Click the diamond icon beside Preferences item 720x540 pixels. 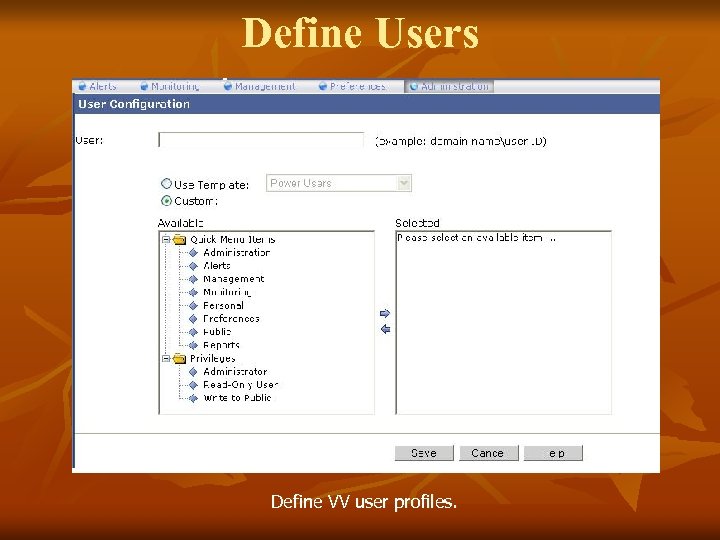tap(193, 319)
